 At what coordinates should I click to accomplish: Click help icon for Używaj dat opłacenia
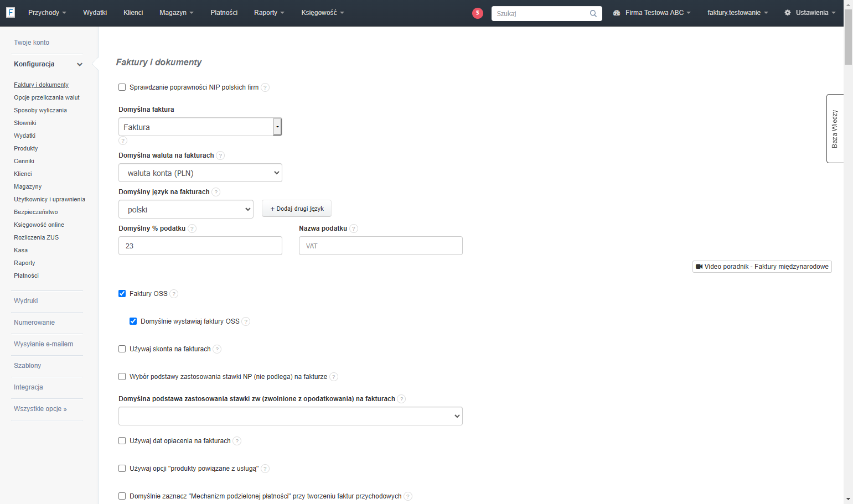click(x=237, y=441)
